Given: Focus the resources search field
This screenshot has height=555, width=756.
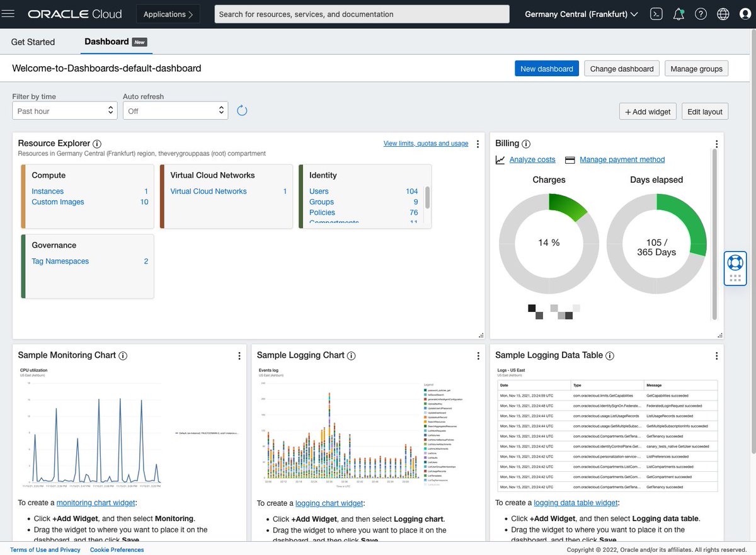Looking at the screenshot, I should pyautogui.click(x=362, y=14).
